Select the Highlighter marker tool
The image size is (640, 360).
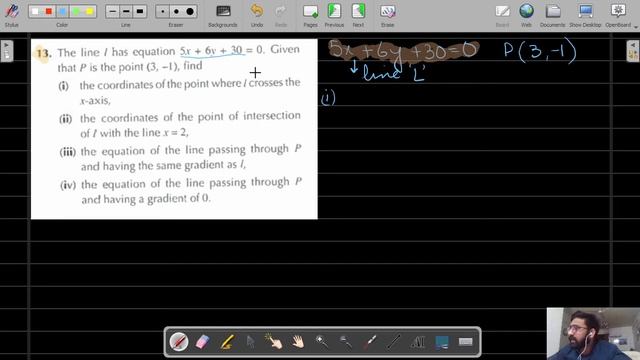[227, 342]
